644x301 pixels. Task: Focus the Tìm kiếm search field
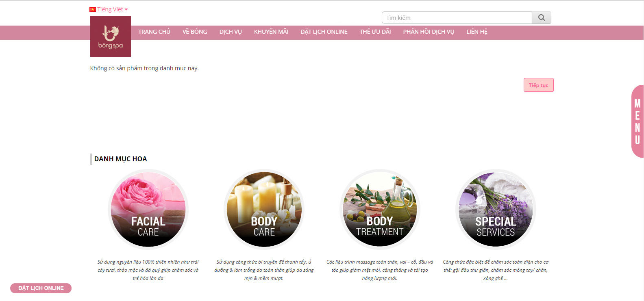[457, 17]
